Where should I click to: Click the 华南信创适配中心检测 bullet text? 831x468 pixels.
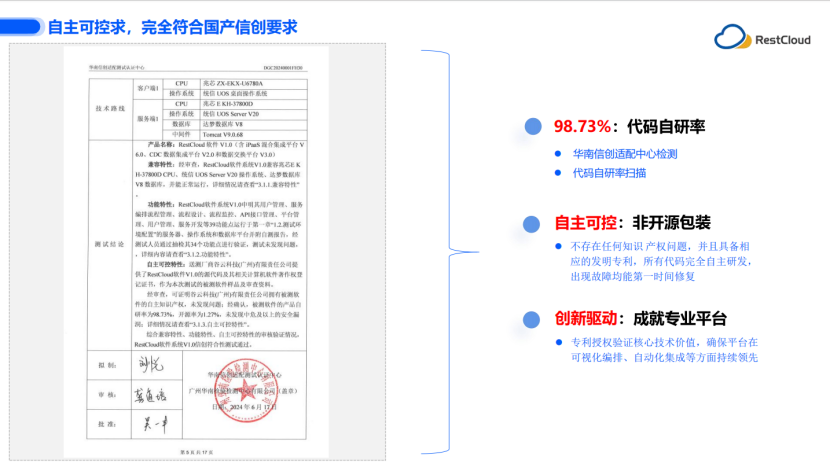click(625, 154)
